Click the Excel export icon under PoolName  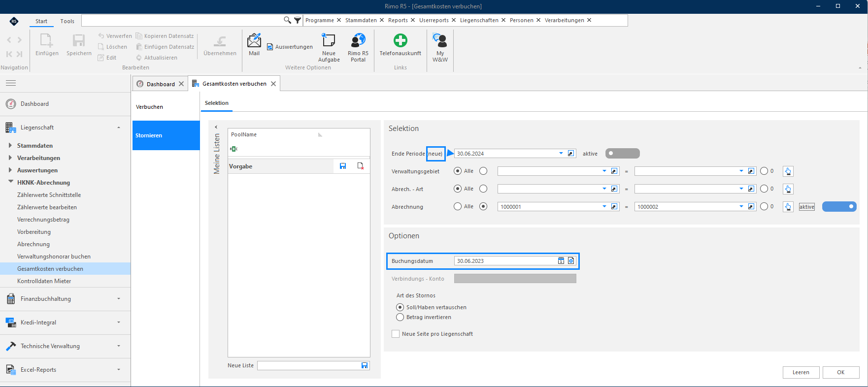[x=234, y=149]
